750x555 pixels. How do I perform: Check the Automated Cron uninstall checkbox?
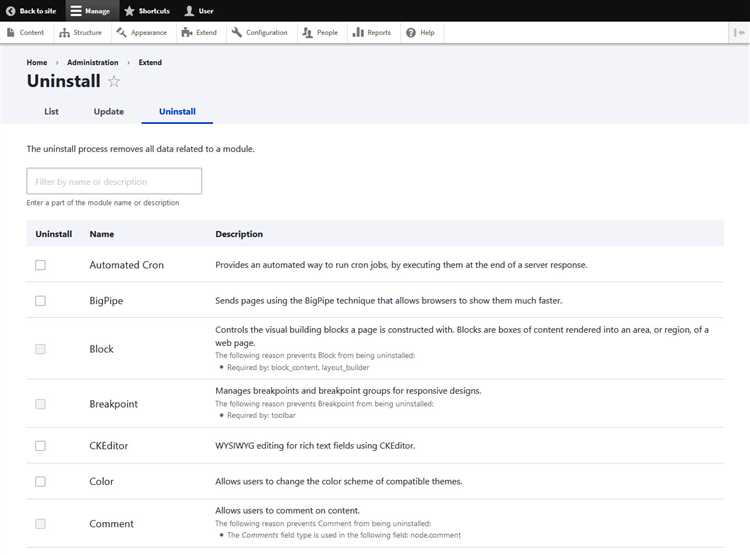tap(41, 265)
